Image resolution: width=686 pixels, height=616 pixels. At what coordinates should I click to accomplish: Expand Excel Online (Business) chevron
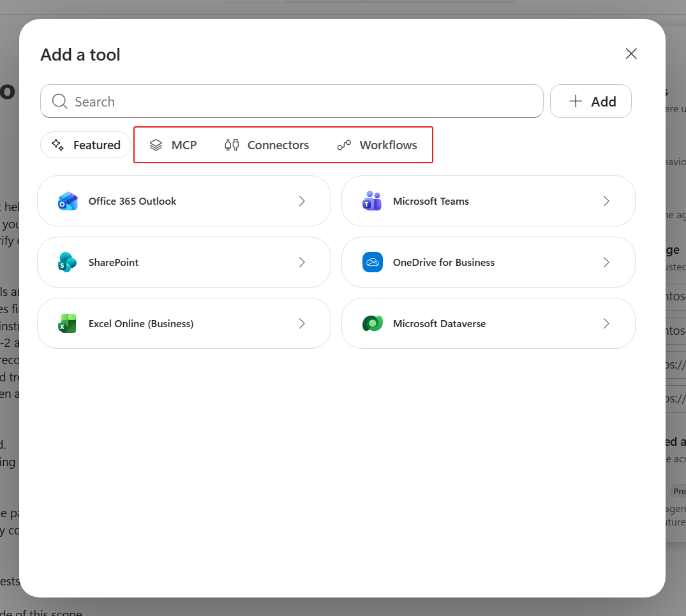pyautogui.click(x=302, y=323)
